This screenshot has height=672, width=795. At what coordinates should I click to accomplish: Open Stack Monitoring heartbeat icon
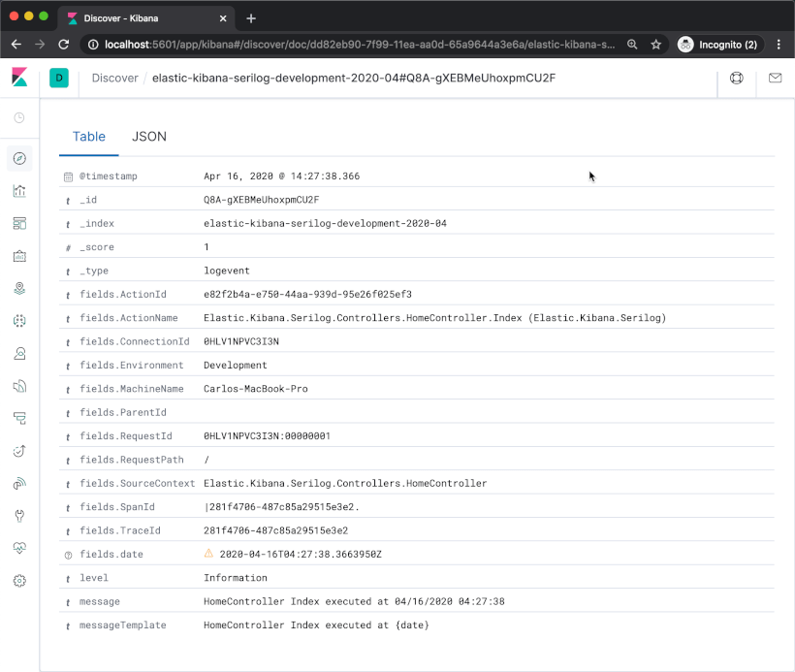tap(19, 548)
